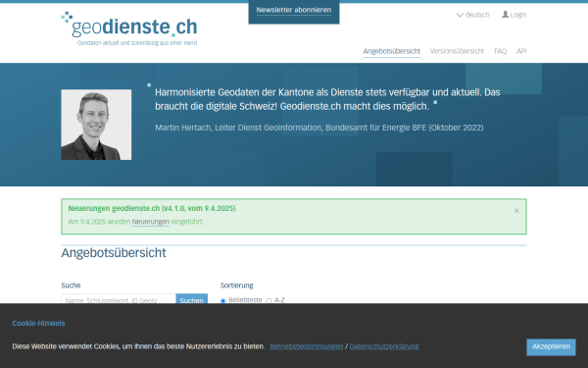Click Martin Hertach portrait photo

point(96,125)
